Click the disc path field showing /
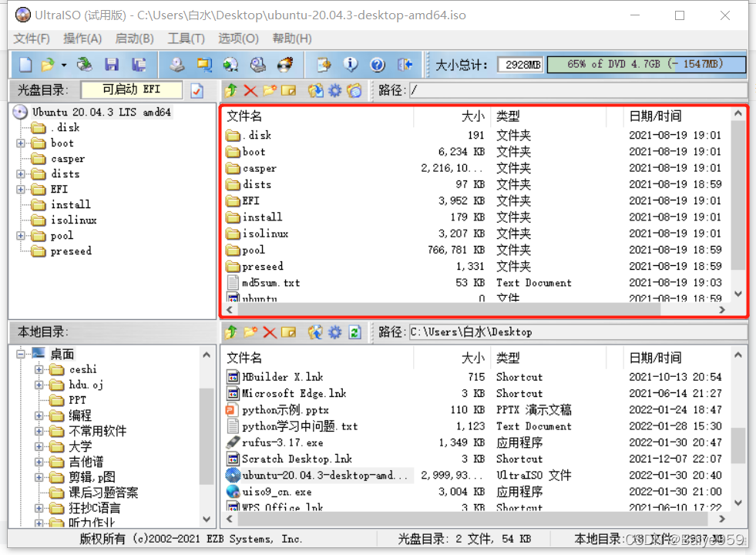 tap(579, 89)
